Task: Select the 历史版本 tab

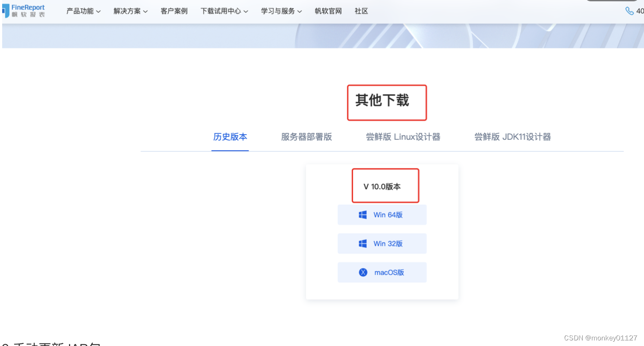Action: (x=230, y=137)
